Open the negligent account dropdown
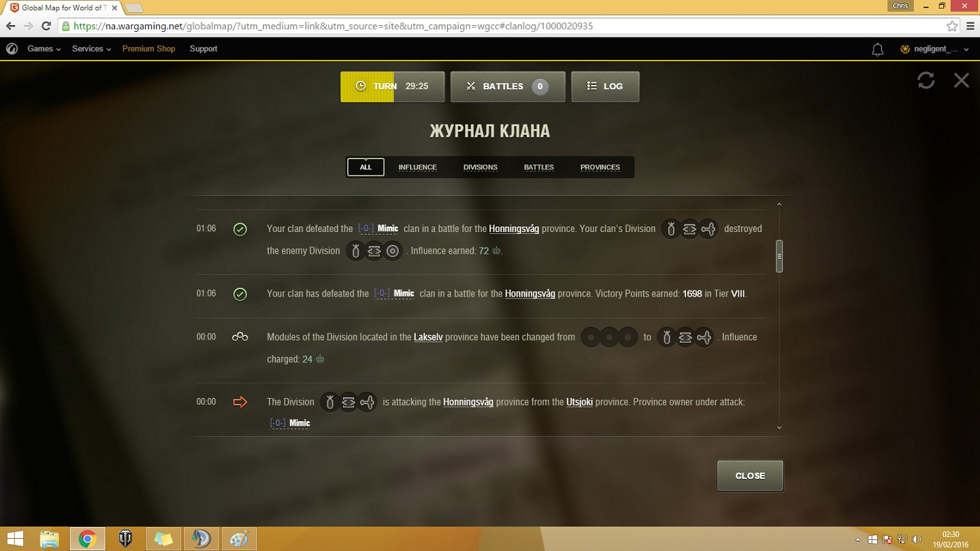This screenshot has width=980, height=551. tap(934, 49)
